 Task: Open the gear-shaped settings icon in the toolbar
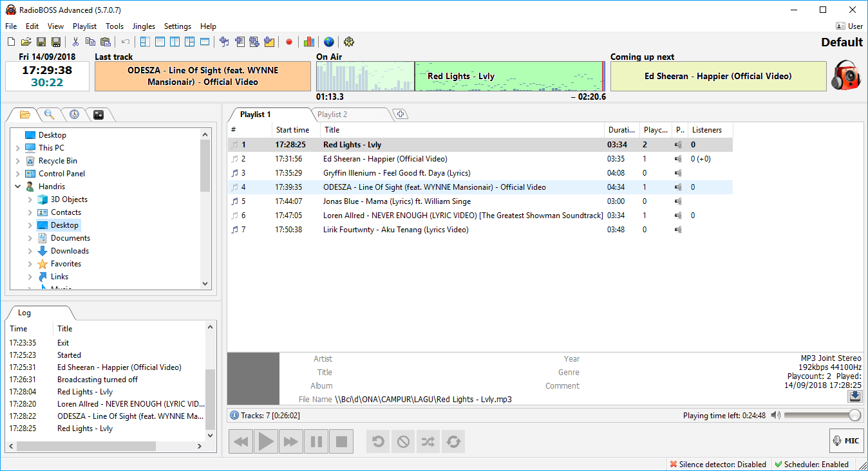pyautogui.click(x=349, y=42)
